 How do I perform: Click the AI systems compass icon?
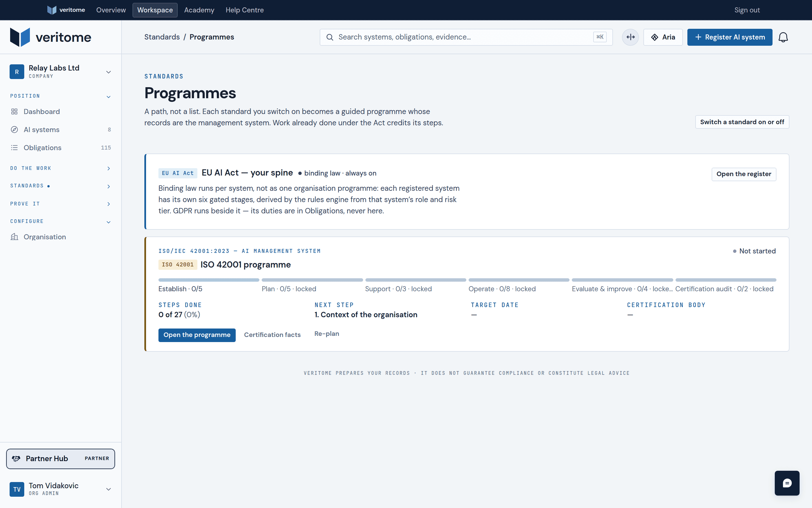pos(14,130)
